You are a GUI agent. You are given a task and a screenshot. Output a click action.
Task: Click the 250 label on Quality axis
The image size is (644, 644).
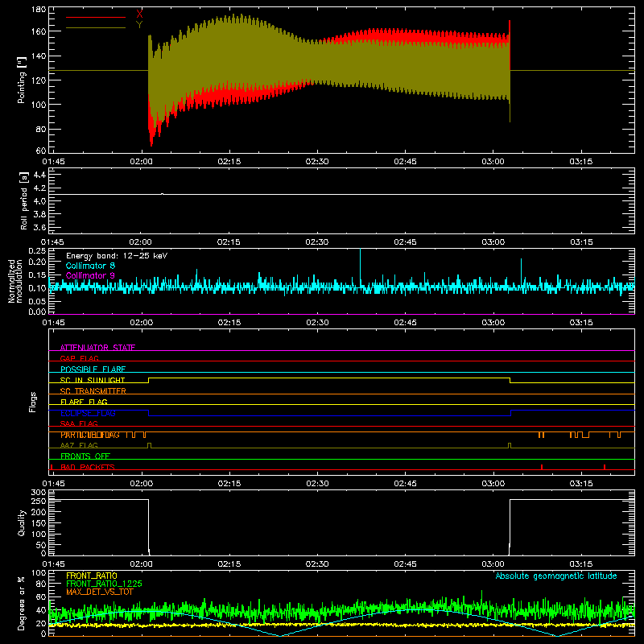[39, 501]
